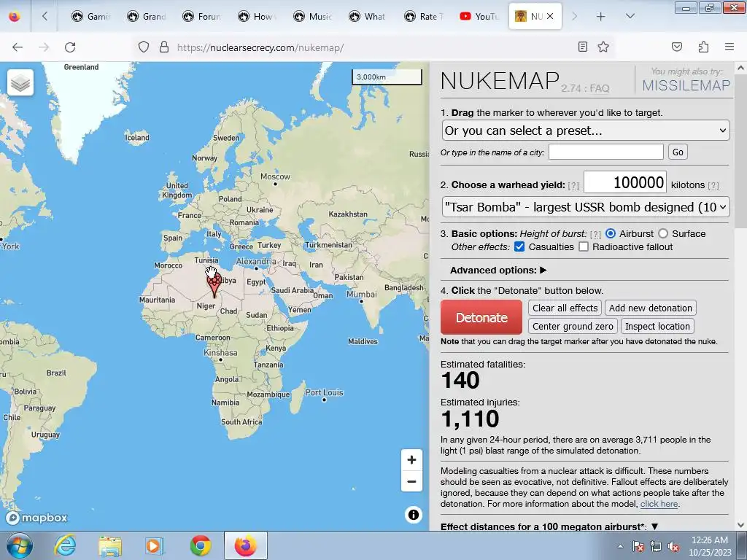Expand Advanced options section
Viewport: 747px width, 560px height.
click(498, 271)
